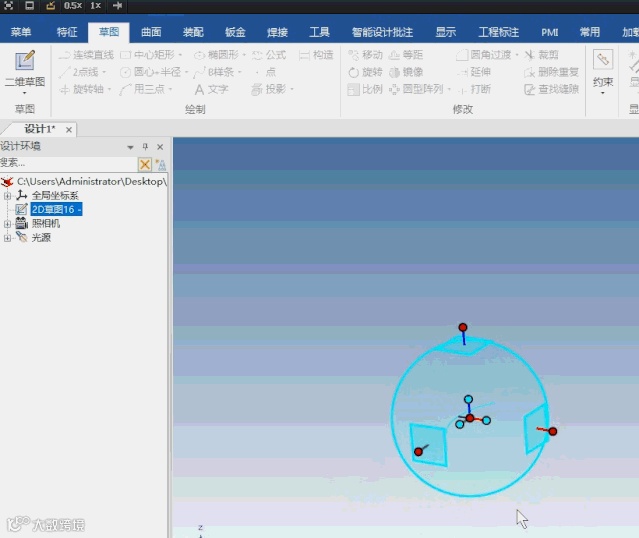Choose the 圆型阵列 circular pattern tool
This screenshot has height=538, width=639.
click(x=416, y=89)
